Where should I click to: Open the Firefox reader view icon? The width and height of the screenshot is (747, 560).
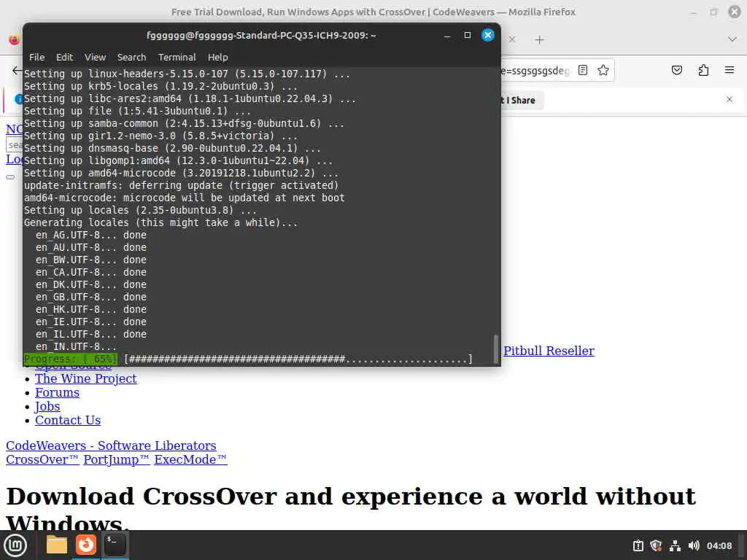[x=583, y=71]
